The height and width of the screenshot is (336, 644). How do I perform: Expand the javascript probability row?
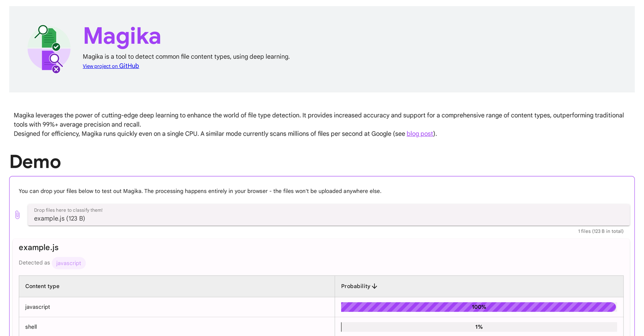pyautogui.click(x=37, y=307)
